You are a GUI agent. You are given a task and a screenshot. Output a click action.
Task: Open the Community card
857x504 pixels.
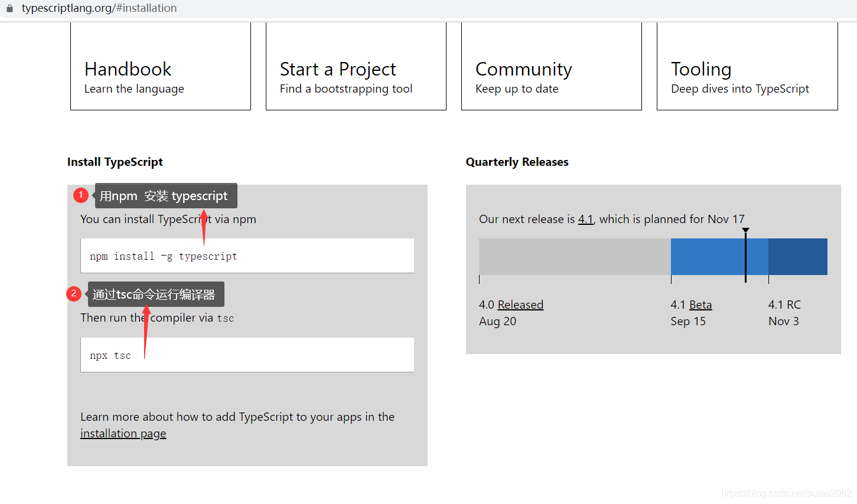(x=552, y=66)
